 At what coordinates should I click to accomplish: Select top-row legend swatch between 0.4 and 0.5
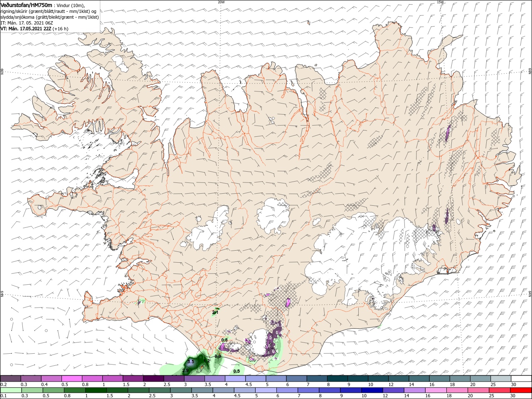point(51,379)
